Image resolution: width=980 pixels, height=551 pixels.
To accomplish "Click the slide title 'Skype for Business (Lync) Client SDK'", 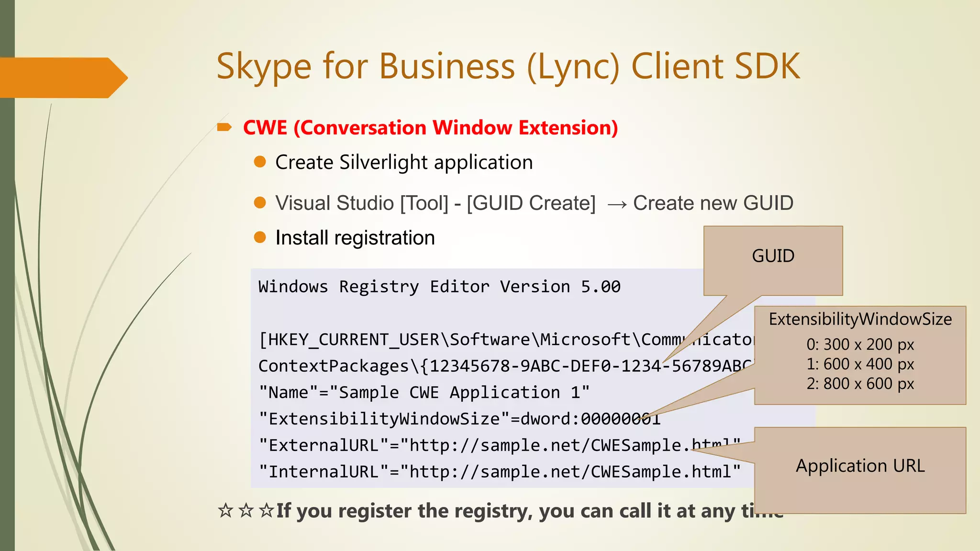I will pyautogui.click(x=508, y=67).
